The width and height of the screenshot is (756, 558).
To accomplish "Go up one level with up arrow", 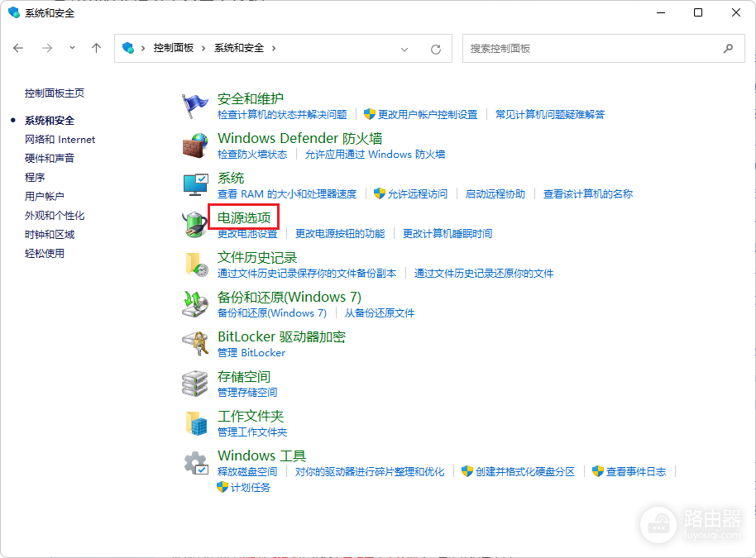I will point(97,48).
